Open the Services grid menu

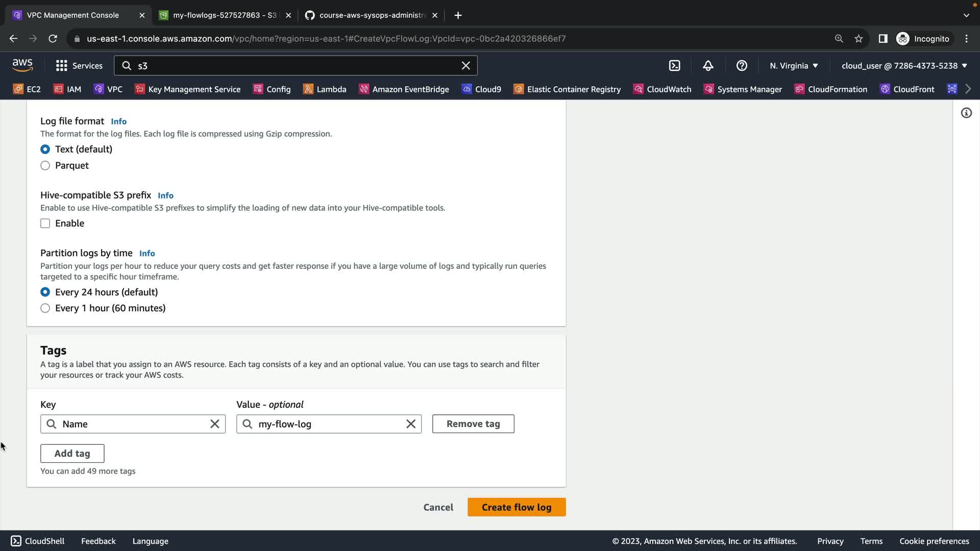[x=79, y=66]
